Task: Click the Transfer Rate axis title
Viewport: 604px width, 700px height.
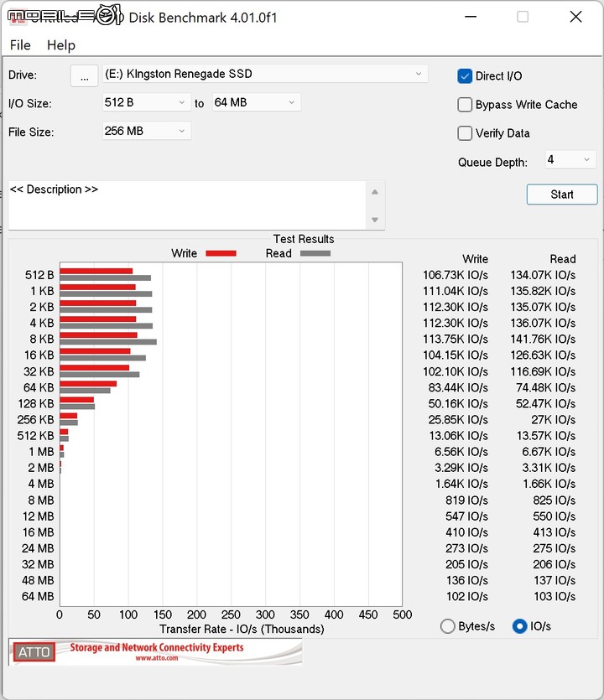Action: [x=242, y=629]
